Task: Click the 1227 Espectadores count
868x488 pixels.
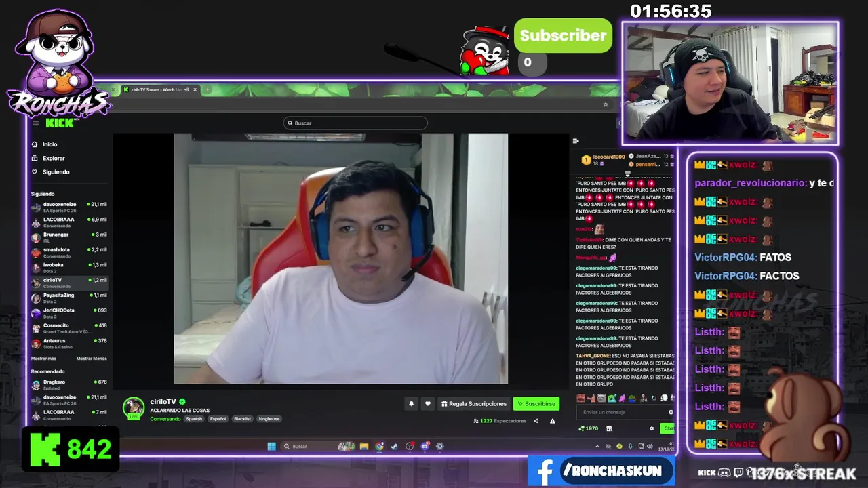Action: coord(500,421)
